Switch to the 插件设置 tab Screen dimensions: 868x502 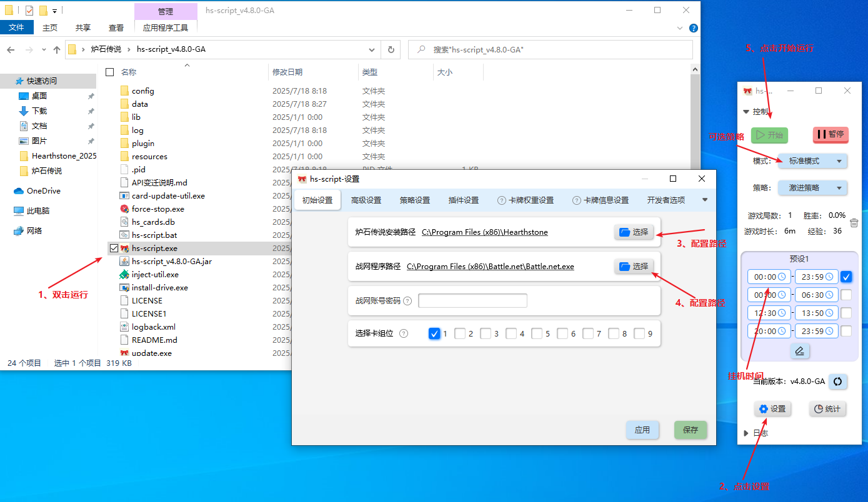[x=463, y=200]
